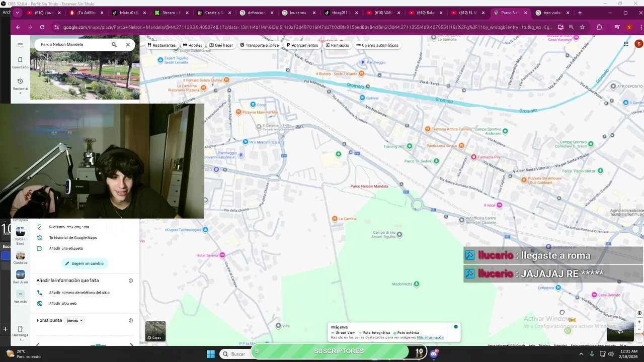Click the my location button on map

pos(639,313)
